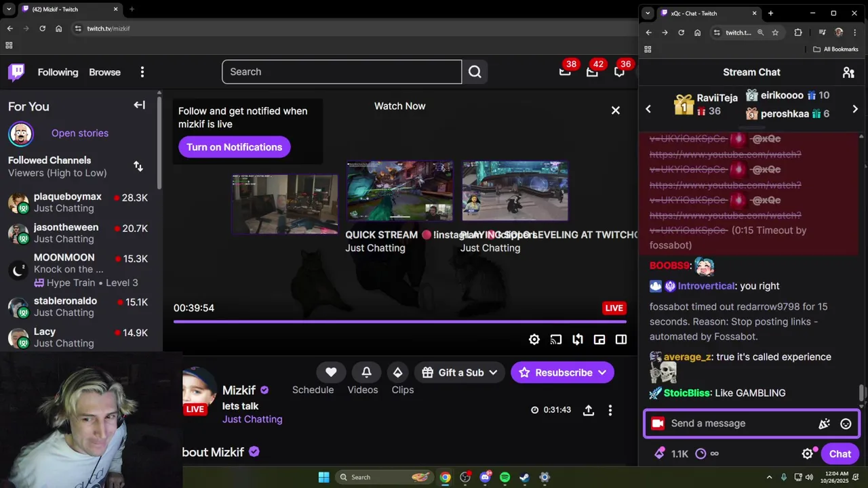
Task: Open the Twitch home logo
Action: pos(16,72)
